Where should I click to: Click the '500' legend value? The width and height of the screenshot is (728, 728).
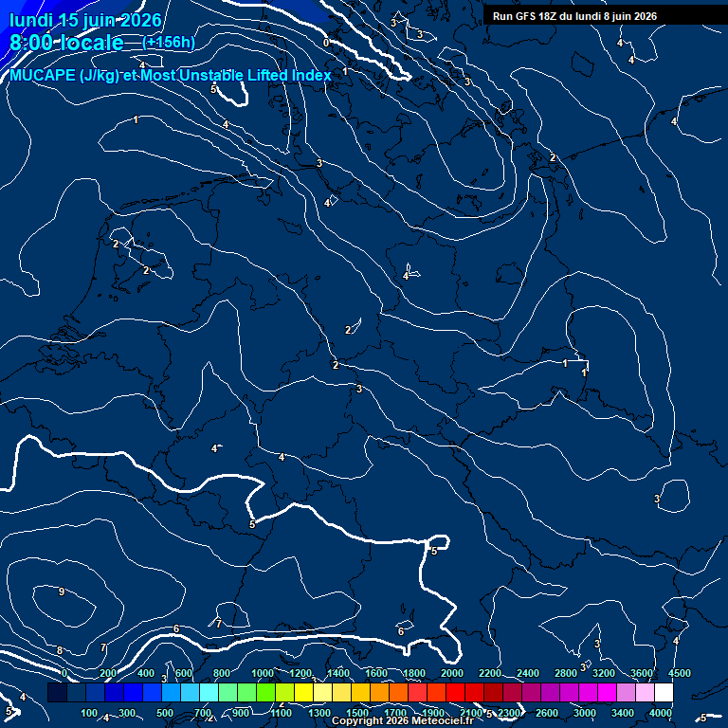164,713
